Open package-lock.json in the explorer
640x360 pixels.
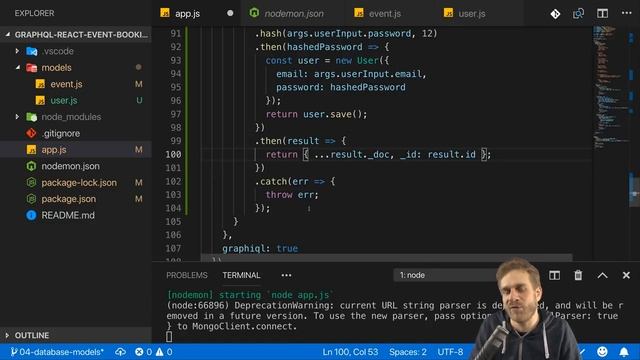click(x=76, y=183)
